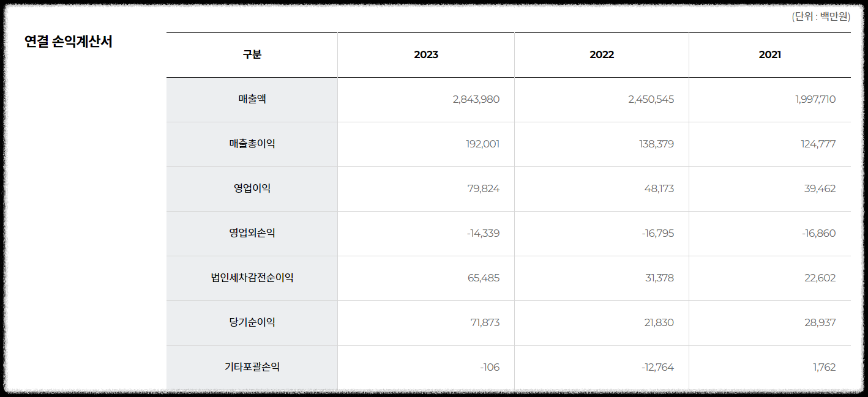
Task: Click the 2023 영업이익 value 79,824
Action: coord(484,188)
